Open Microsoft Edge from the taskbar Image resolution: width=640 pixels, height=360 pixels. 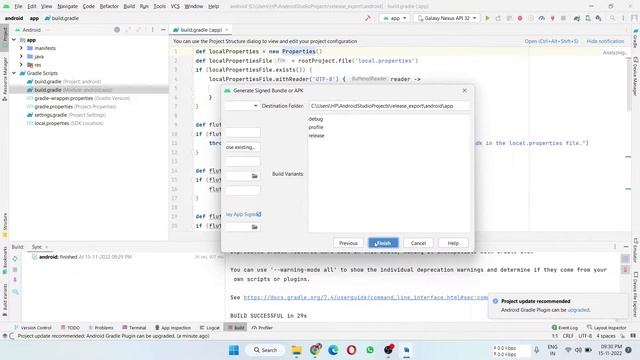tap(333, 350)
